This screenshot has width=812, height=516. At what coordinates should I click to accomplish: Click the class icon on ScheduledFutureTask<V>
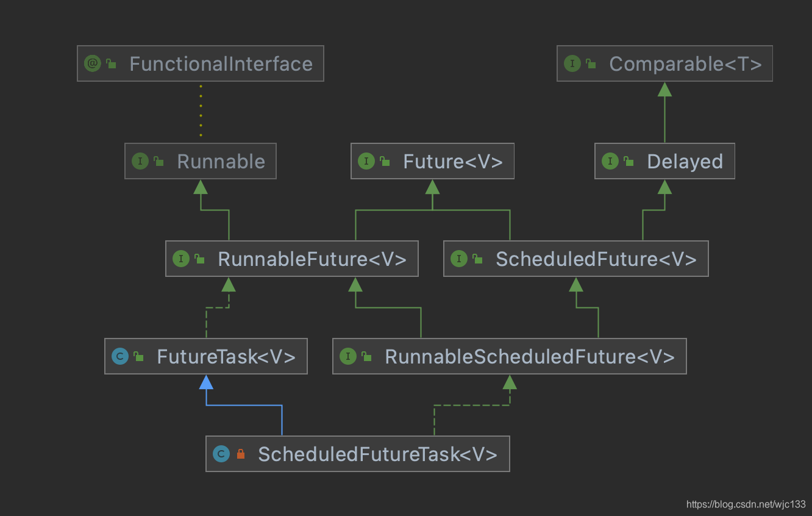point(221,454)
